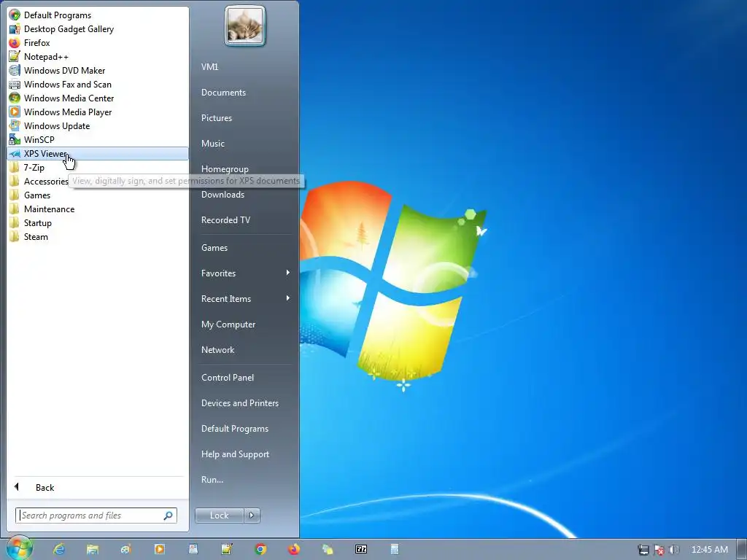Launch WinSCP
Screen dimensions: 747x560
pyautogui.click(x=98, y=139)
